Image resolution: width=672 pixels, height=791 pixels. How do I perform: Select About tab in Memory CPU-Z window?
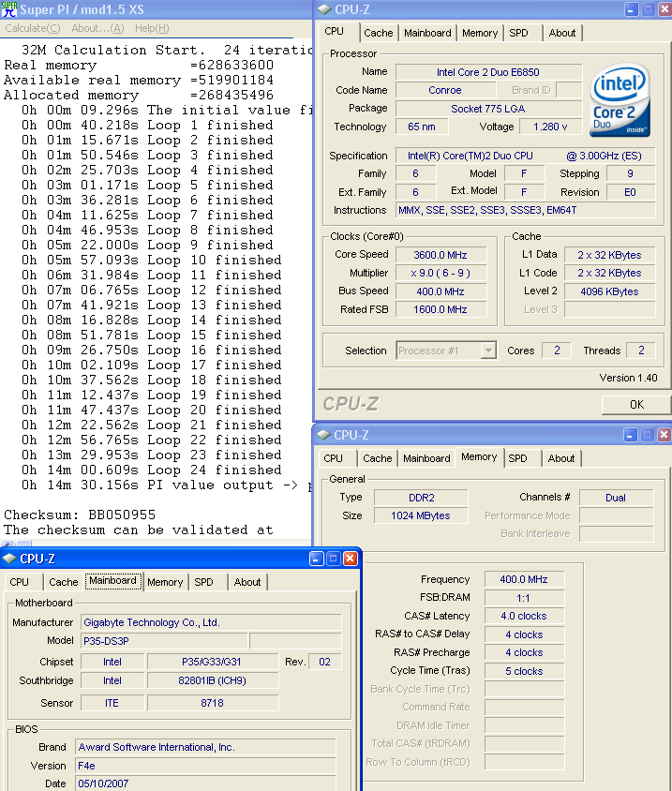(561, 458)
